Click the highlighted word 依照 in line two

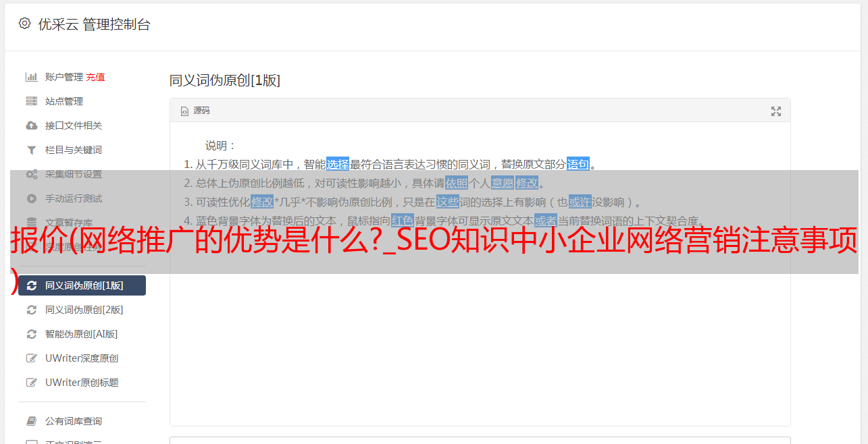457,183
